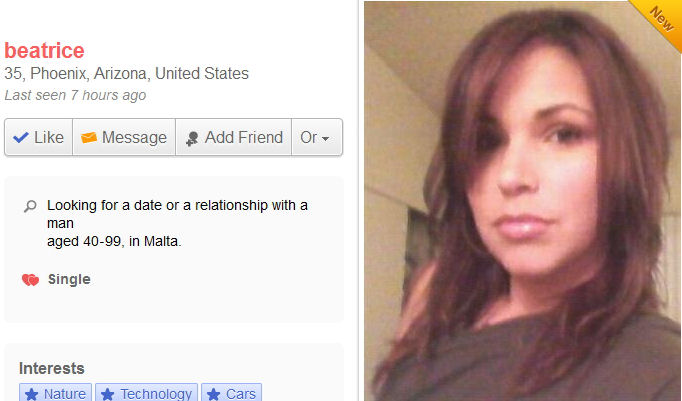This screenshot has height=401, width=682.
Task: Click the star icon on Cars tag
Action: pyautogui.click(x=213, y=394)
